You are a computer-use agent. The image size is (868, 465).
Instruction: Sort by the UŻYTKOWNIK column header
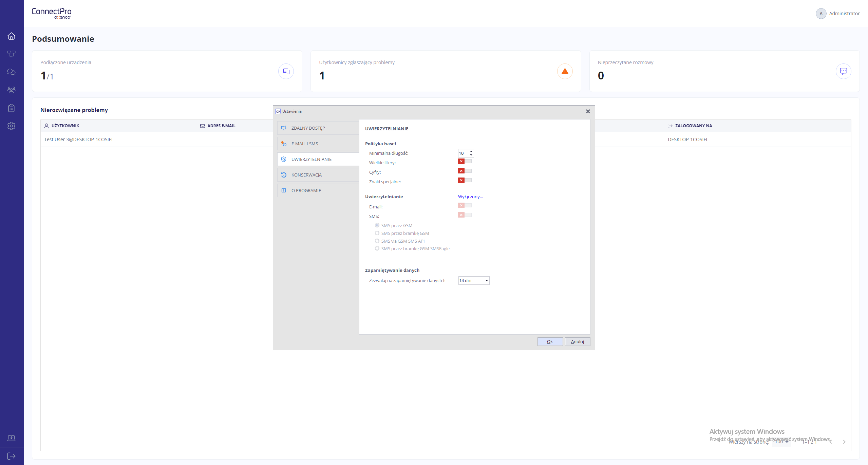click(x=65, y=126)
